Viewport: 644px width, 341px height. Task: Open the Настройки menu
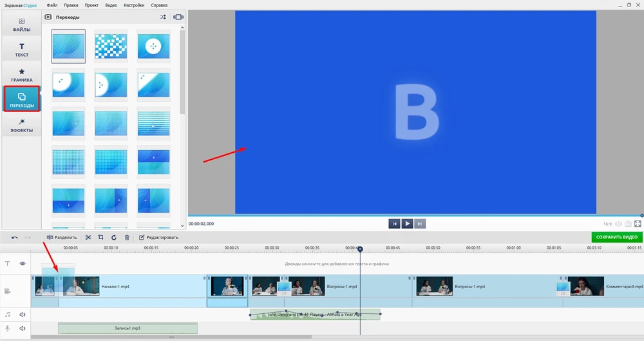(133, 5)
